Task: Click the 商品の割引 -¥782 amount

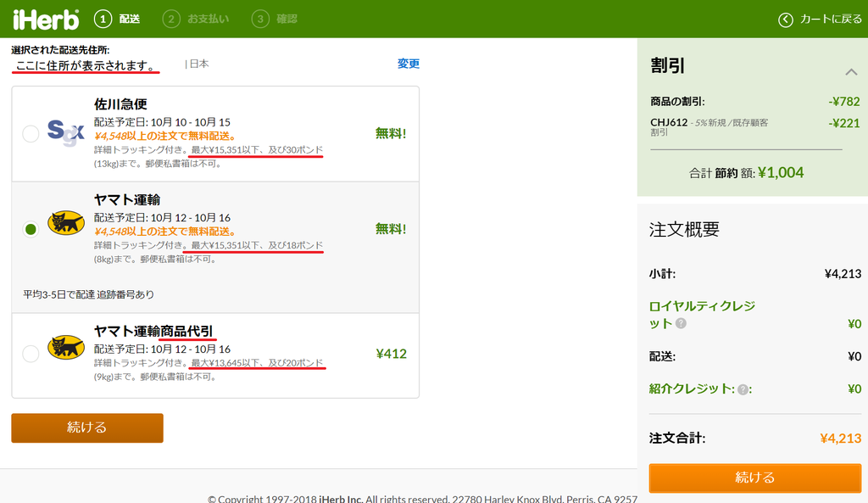Action: pos(844,102)
